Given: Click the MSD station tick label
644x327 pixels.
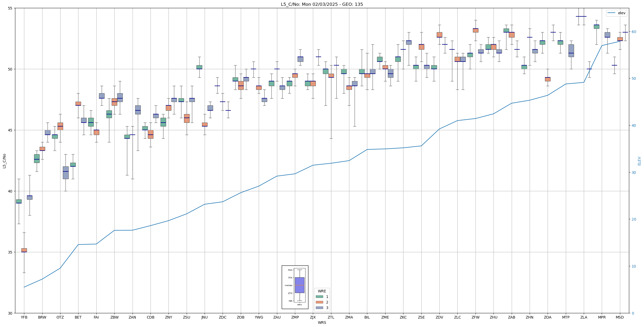Looking at the screenshot, I should pos(620,317).
